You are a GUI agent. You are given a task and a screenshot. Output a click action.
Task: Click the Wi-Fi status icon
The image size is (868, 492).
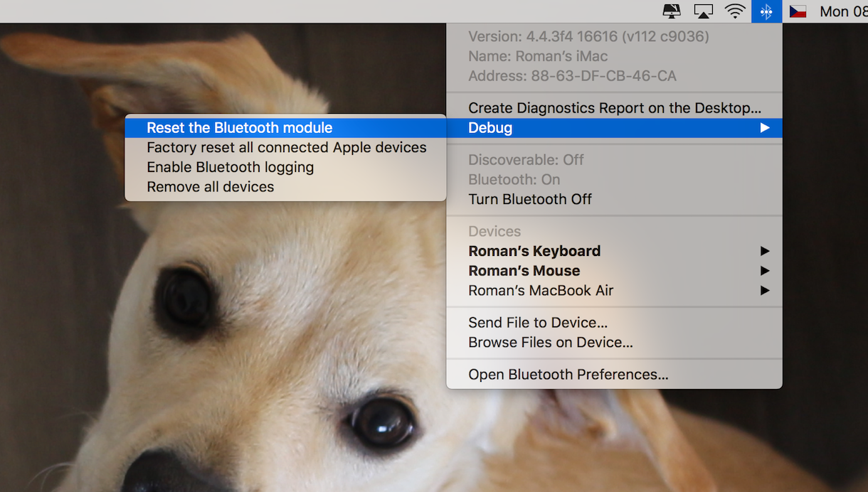point(735,11)
